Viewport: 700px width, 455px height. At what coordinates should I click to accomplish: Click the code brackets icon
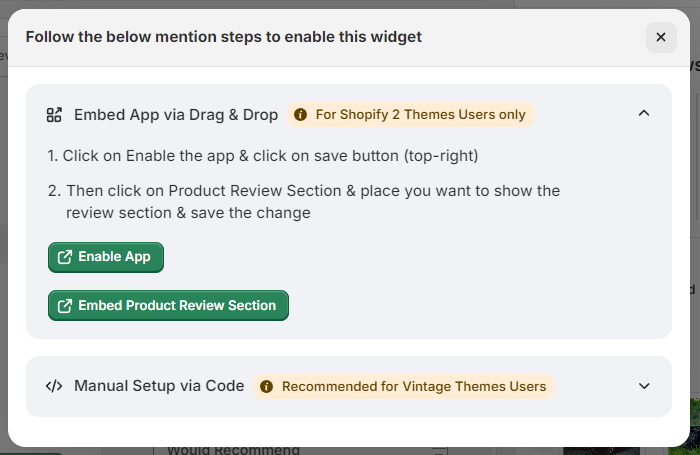54,386
